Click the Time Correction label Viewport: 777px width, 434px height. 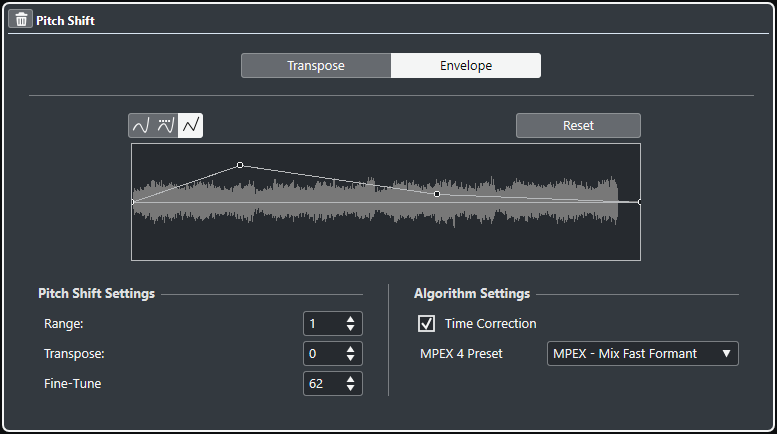pyautogui.click(x=491, y=324)
